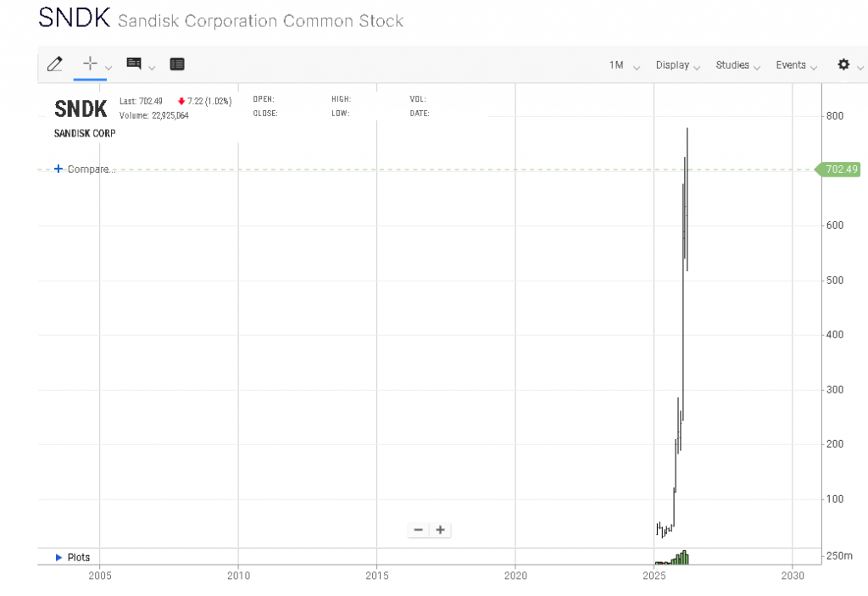Open the Events menu

pyautogui.click(x=796, y=65)
